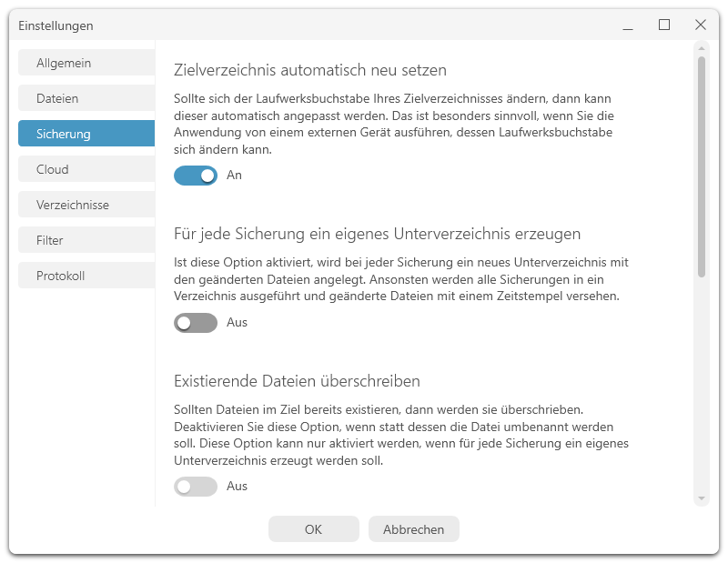
Task: Click the vertical scrollbar thumb
Action: 702,167
